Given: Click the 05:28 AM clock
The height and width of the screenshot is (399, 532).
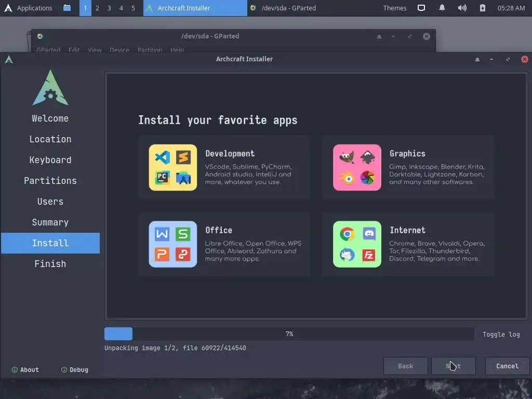Looking at the screenshot, I should tap(511, 8).
